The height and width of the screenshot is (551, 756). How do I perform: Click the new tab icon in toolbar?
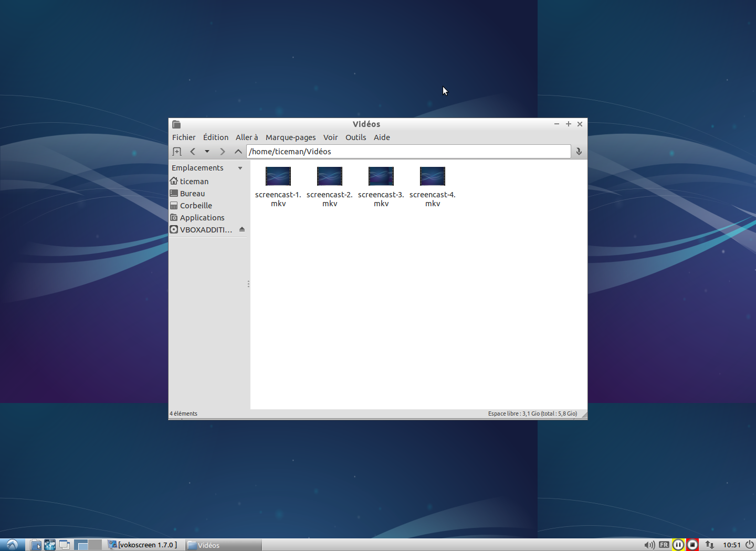(177, 152)
